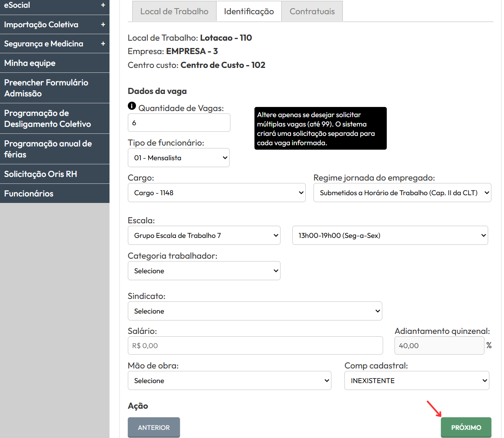The image size is (504, 438).
Task: Click the ANTERIOR button
Action: pos(154,427)
